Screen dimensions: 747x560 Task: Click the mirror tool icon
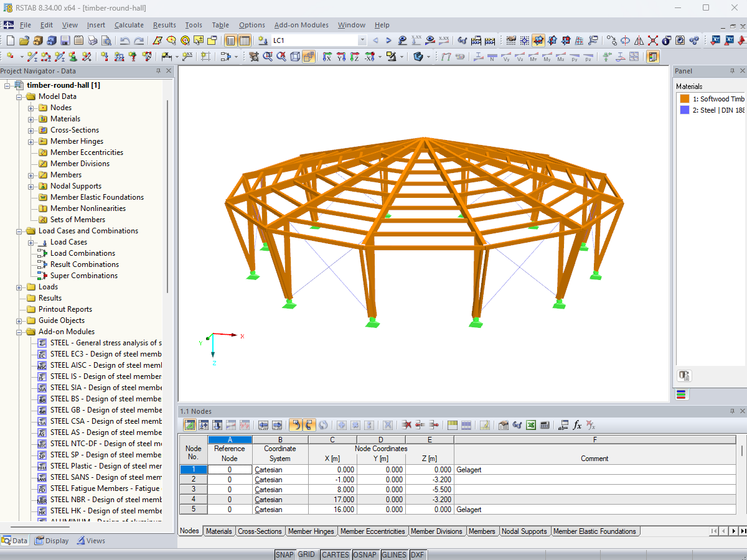(639, 40)
